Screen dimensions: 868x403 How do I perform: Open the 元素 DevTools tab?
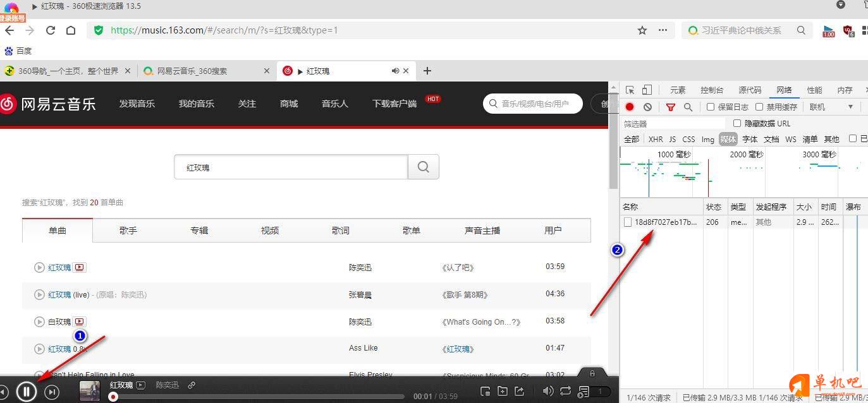pos(678,90)
